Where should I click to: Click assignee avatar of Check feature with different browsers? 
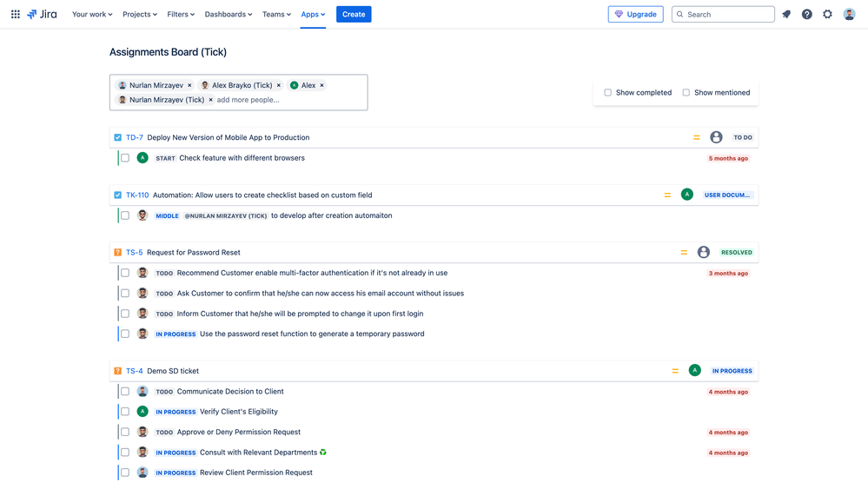point(142,158)
